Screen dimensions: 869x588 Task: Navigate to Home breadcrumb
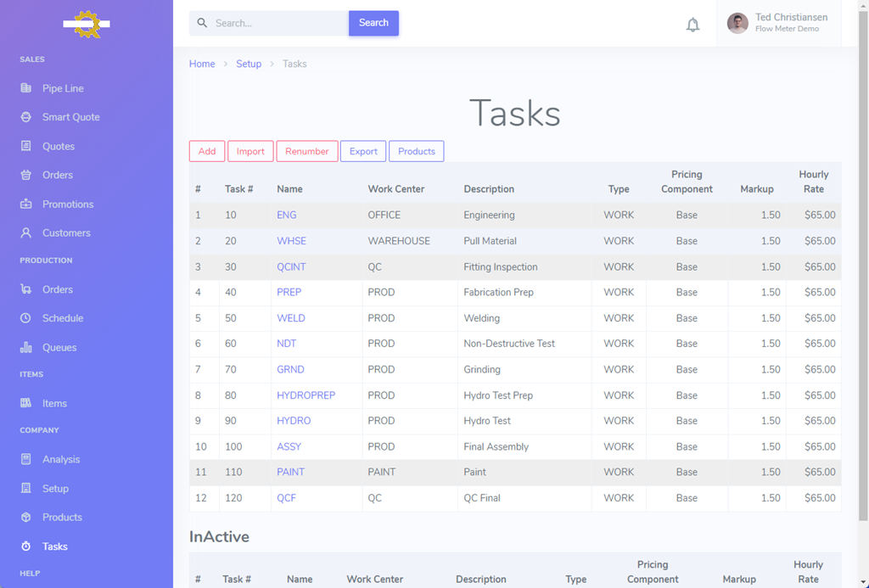202,64
